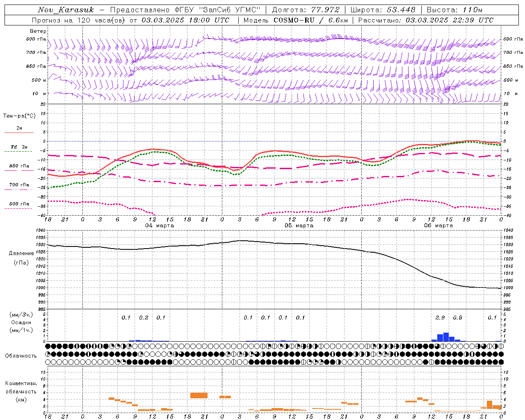This screenshot has width=525, height=420.
Task: Click precipitation value 2.9
Action: [x=440, y=318]
